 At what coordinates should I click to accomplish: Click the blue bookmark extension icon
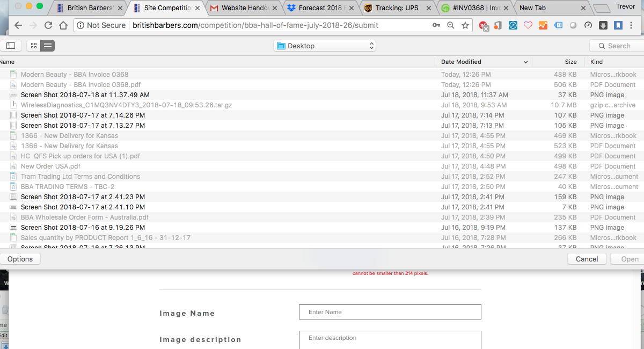tap(618, 25)
